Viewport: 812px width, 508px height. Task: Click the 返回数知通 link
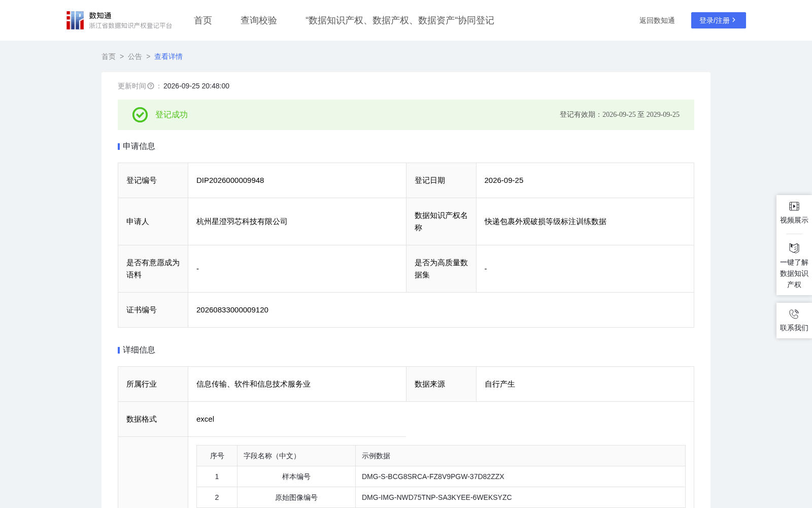(657, 20)
